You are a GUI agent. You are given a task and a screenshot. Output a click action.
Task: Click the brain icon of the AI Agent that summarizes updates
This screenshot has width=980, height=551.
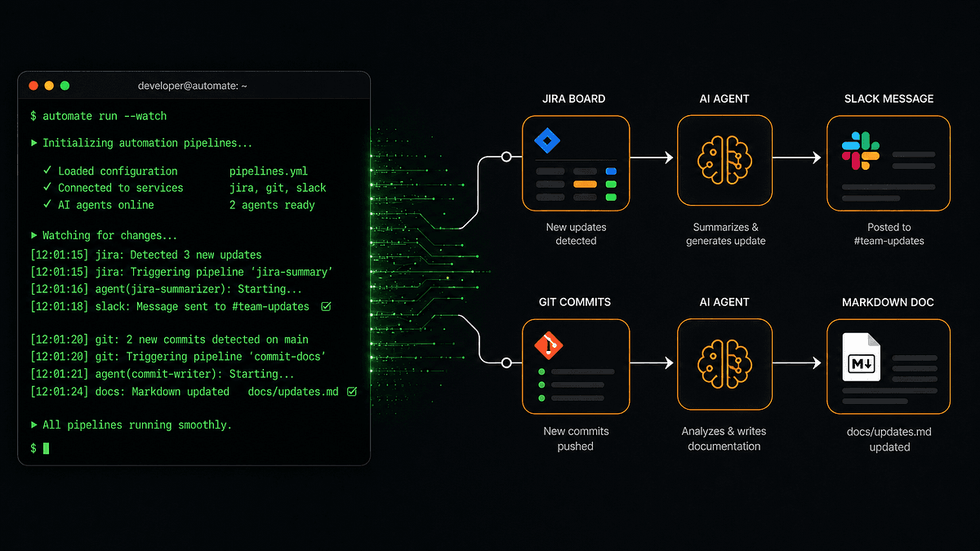pyautogui.click(x=724, y=162)
